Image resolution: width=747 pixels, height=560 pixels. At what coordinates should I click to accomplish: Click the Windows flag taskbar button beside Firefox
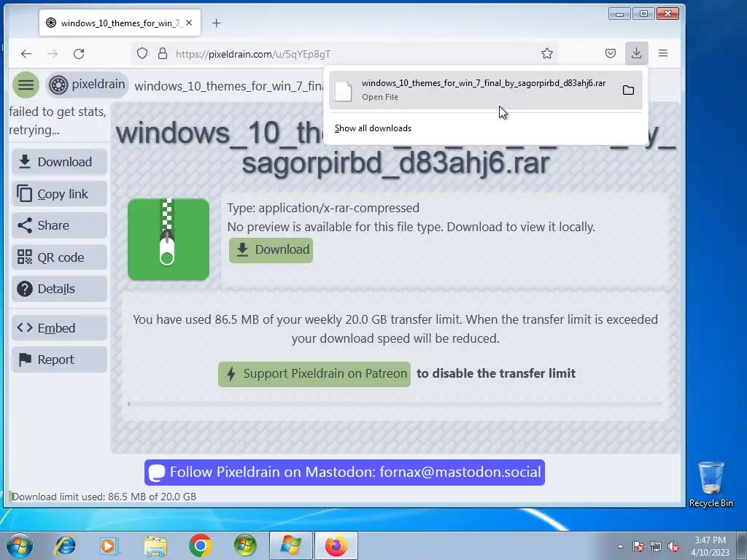[291, 545]
